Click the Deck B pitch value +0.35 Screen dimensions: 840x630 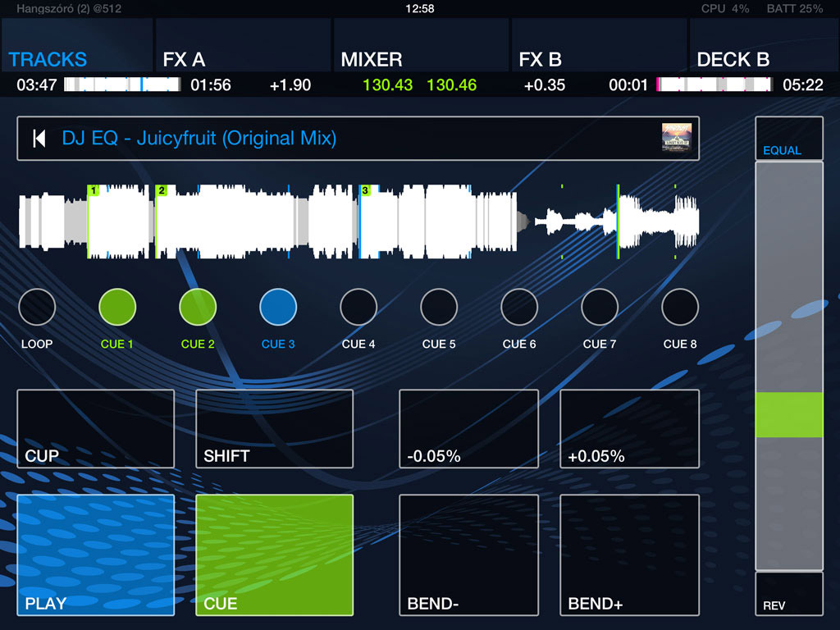click(545, 85)
